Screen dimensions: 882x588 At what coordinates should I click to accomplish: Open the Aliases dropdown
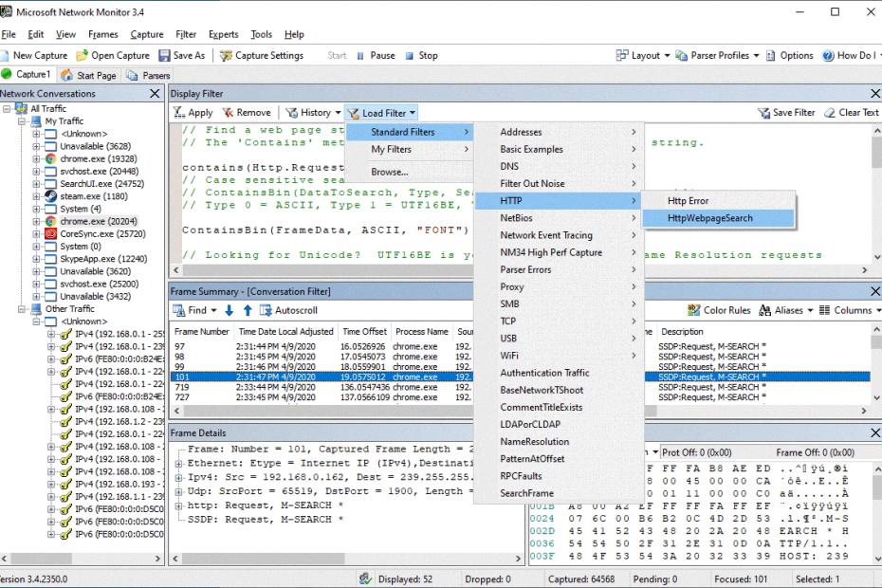tap(786, 310)
